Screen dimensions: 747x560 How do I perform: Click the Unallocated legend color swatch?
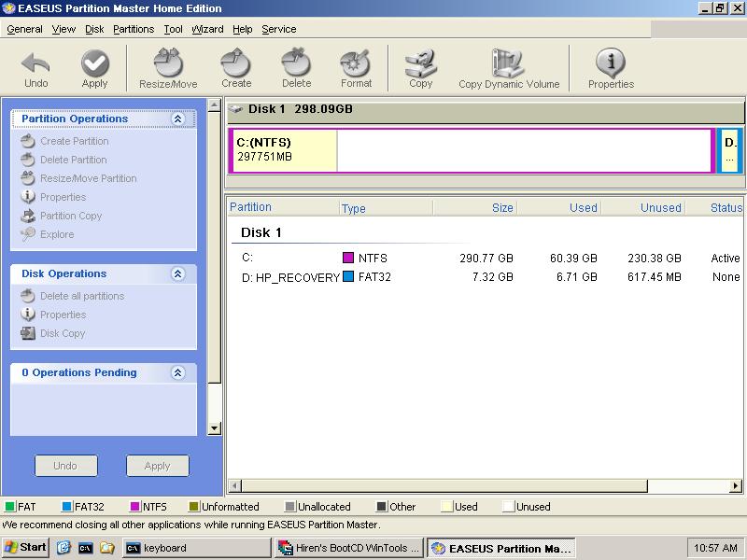(x=289, y=506)
